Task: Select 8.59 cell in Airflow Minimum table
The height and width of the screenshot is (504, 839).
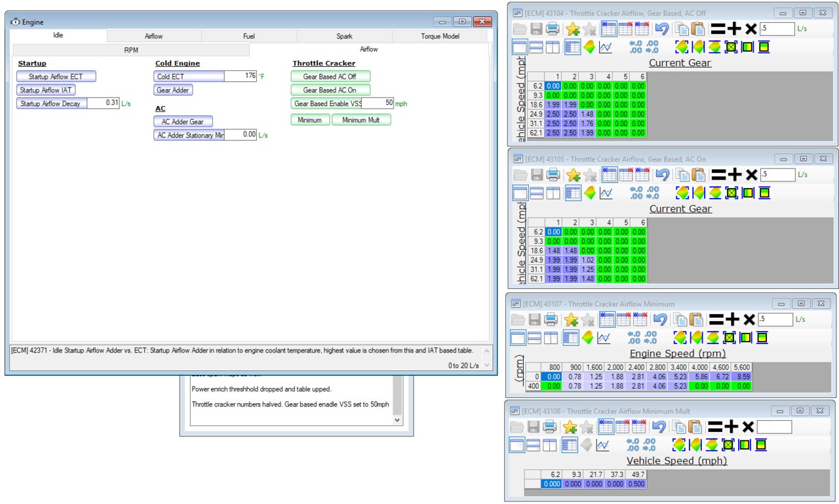Action: pos(741,377)
